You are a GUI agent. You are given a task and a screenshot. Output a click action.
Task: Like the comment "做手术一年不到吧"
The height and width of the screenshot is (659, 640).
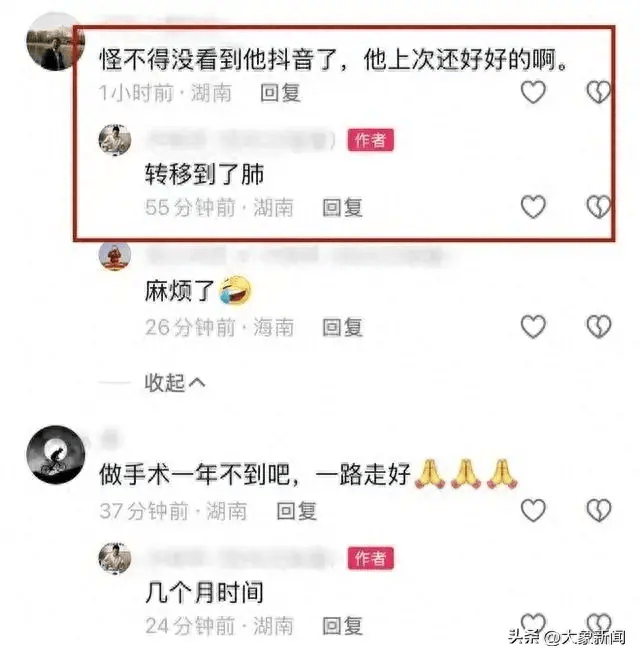point(533,510)
